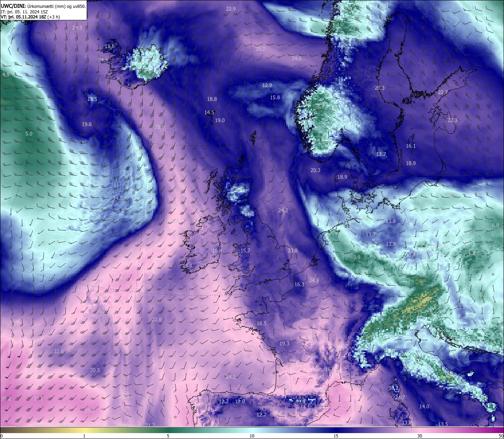504x439 pixels.
Task: Click the 4.5 value label
Action: pyautogui.click(x=6, y=75)
